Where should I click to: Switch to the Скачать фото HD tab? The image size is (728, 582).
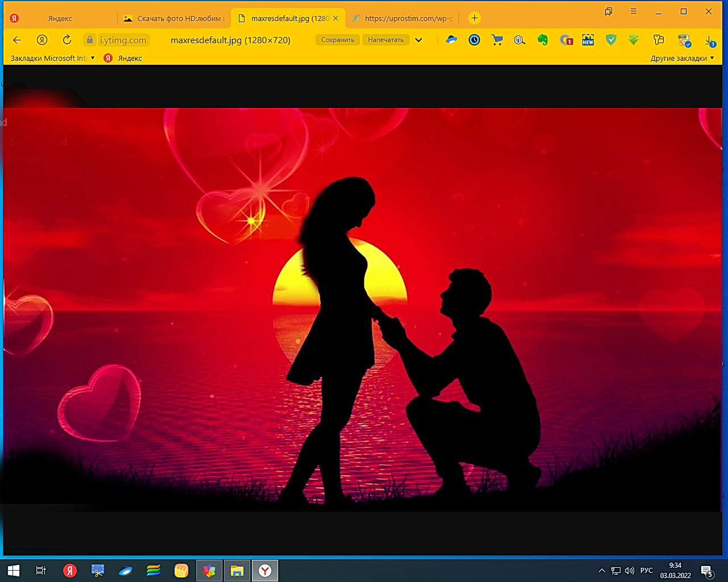coord(175,18)
